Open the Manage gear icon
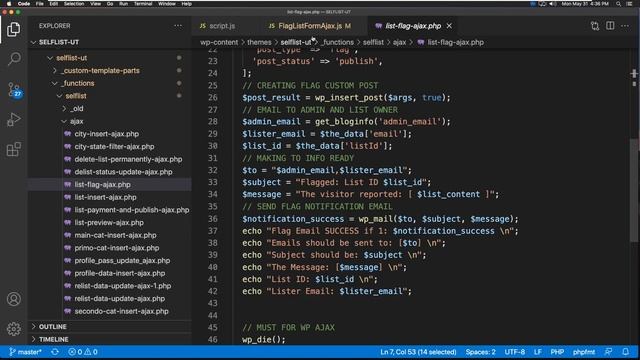The width and height of the screenshot is (640, 360). pyautogui.click(x=13, y=329)
